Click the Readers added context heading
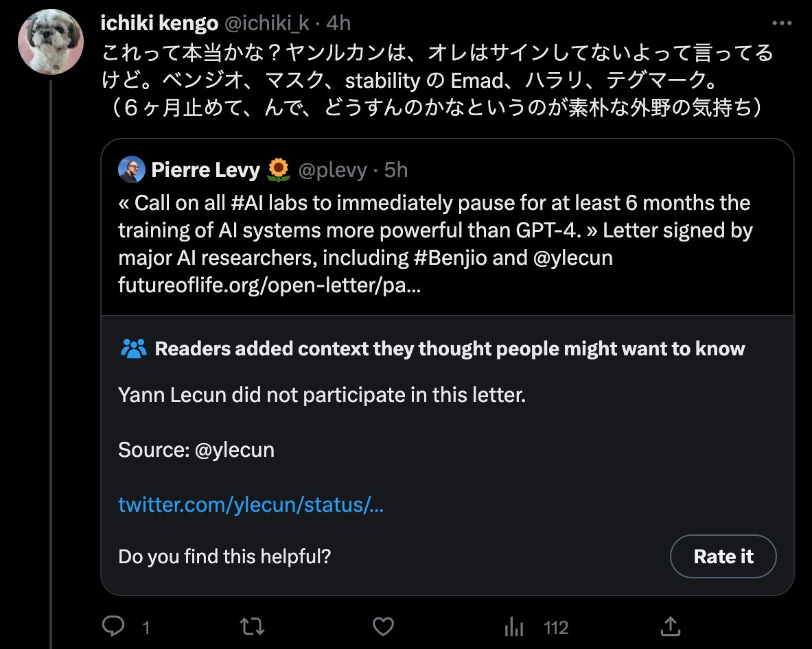The image size is (812, 649). click(450, 349)
